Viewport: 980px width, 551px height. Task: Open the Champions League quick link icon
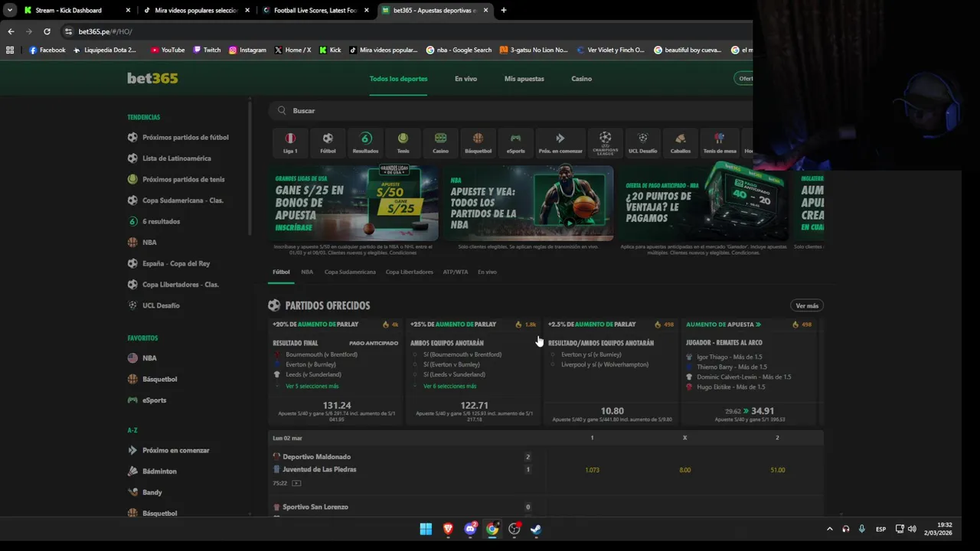click(606, 142)
